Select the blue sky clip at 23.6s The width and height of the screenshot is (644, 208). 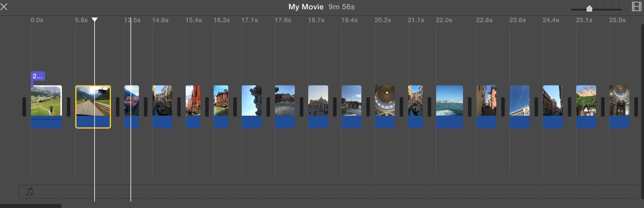520,107
